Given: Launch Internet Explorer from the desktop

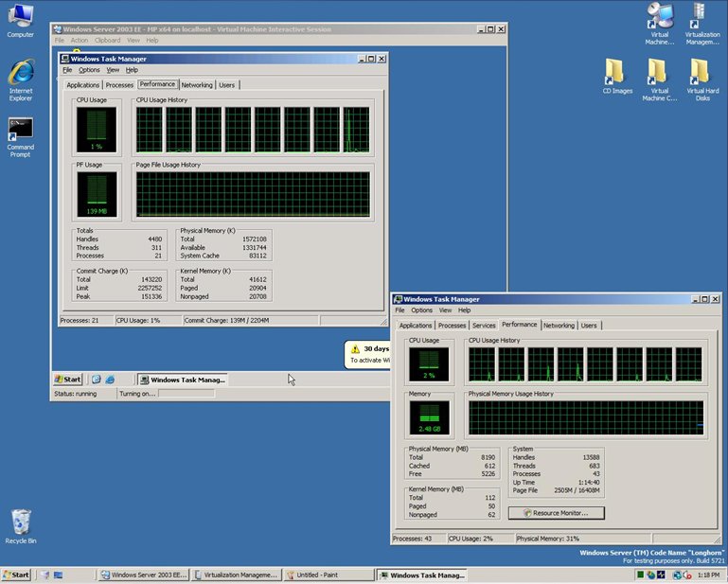Looking at the screenshot, I should 21,80.
